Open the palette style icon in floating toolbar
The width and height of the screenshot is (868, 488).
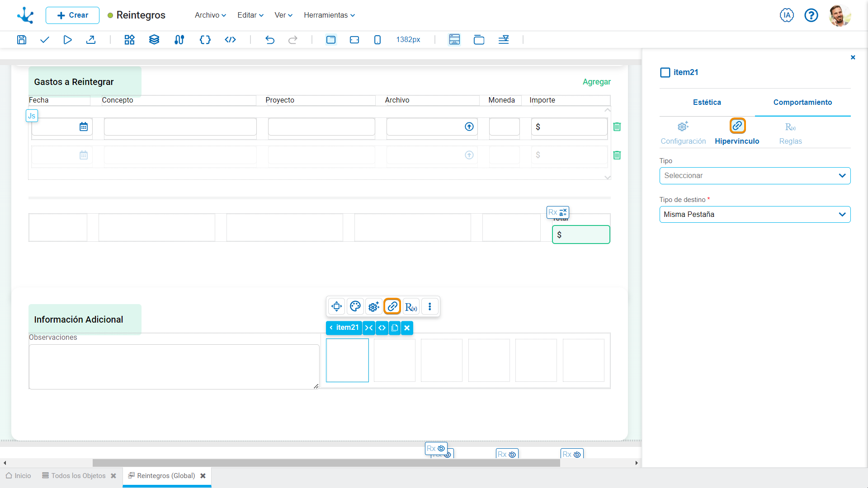[x=355, y=307]
